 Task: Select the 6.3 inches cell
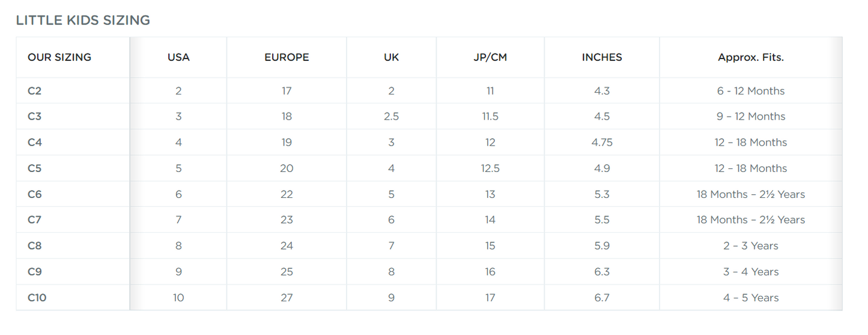(x=602, y=272)
